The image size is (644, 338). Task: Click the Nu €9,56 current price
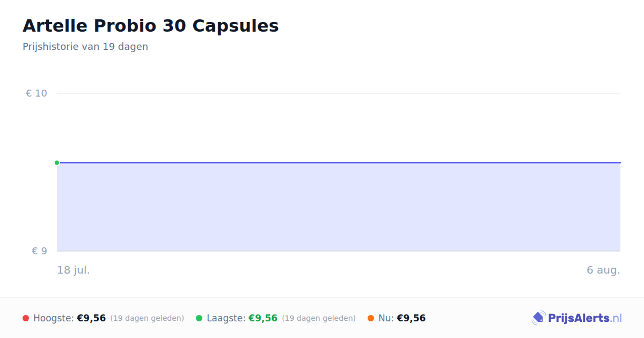[411, 318]
